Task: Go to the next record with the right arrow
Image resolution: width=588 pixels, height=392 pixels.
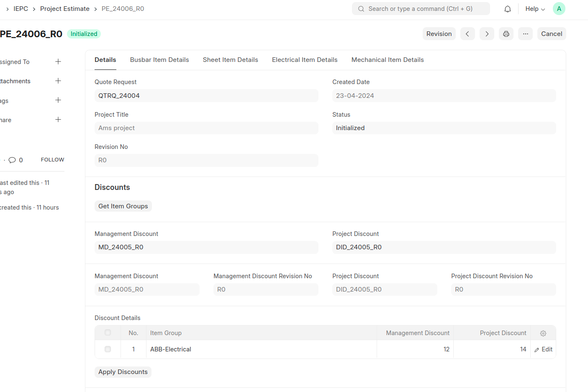Action: [x=486, y=33]
